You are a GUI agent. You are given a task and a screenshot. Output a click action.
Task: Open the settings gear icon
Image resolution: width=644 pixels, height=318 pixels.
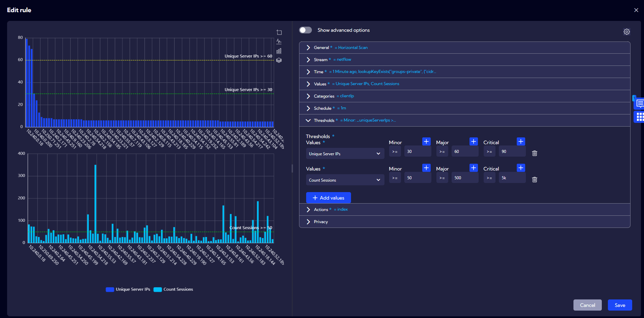pos(626,32)
